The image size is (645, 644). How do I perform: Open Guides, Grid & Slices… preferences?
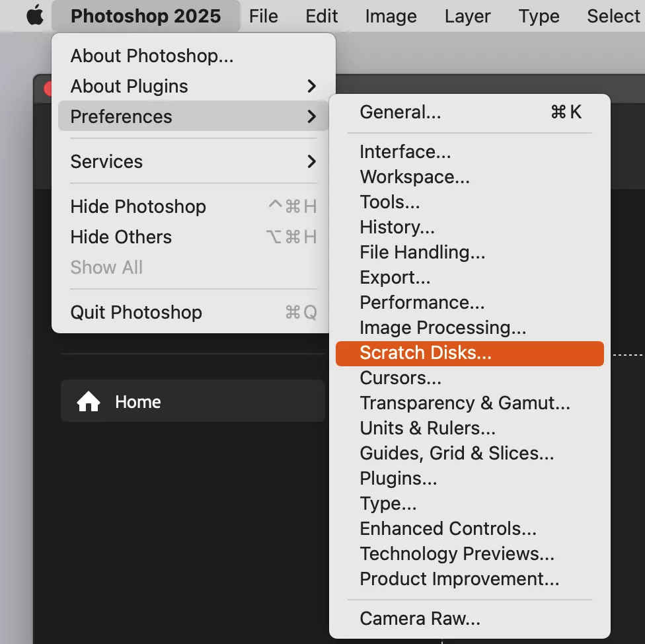click(x=470, y=454)
